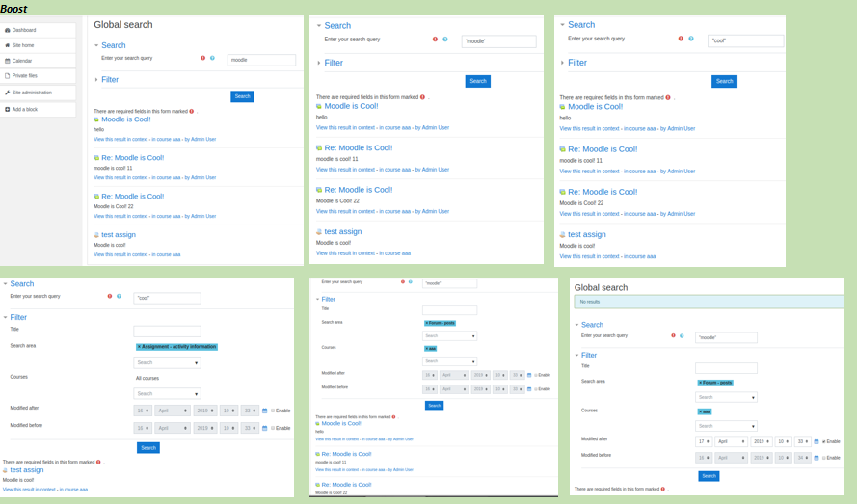
Task: Open day '17' dropdown for Modified after
Action: click(x=704, y=441)
